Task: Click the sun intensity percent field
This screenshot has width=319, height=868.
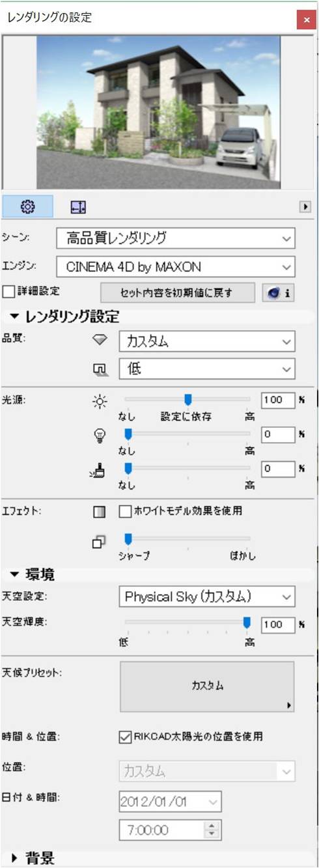Action: pos(277,400)
